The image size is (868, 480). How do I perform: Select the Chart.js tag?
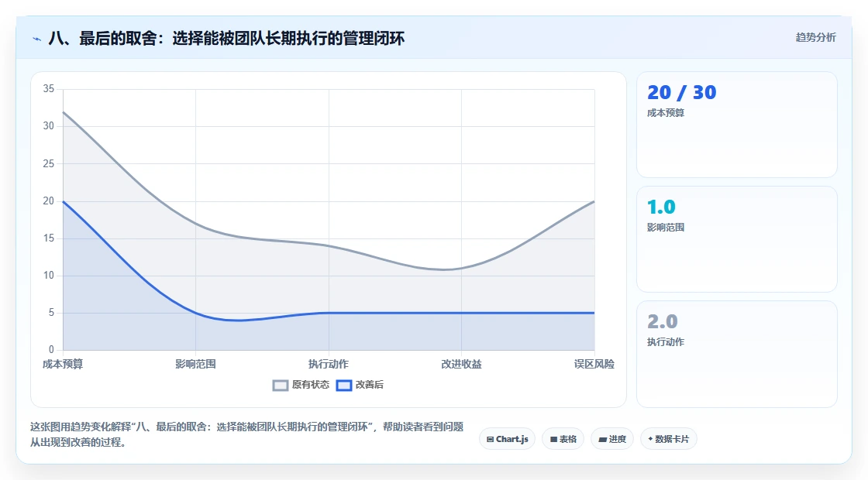pos(507,439)
